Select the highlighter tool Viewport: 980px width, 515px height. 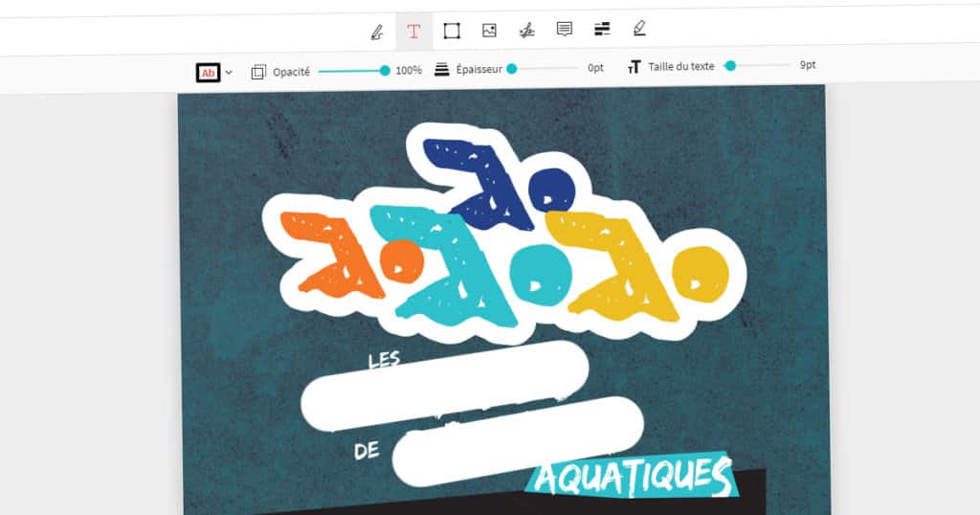pos(638,28)
